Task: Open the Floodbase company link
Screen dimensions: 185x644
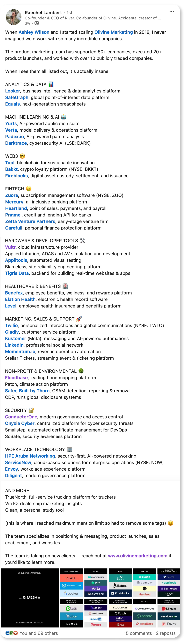Action: point(16,378)
